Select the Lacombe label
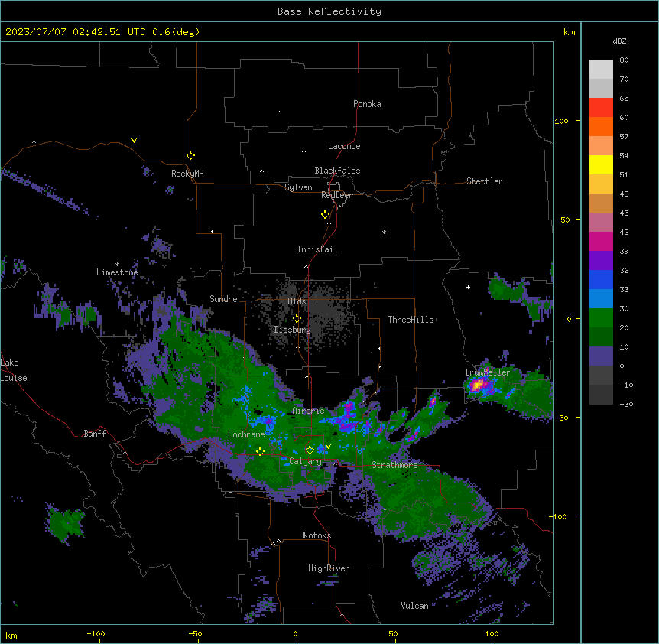This screenshot has height=644, width=659. tap(344, 146)
